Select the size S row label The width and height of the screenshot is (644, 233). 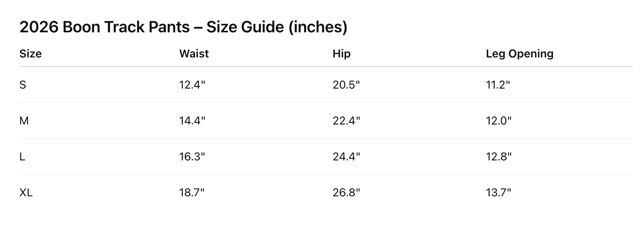[23, 85]
